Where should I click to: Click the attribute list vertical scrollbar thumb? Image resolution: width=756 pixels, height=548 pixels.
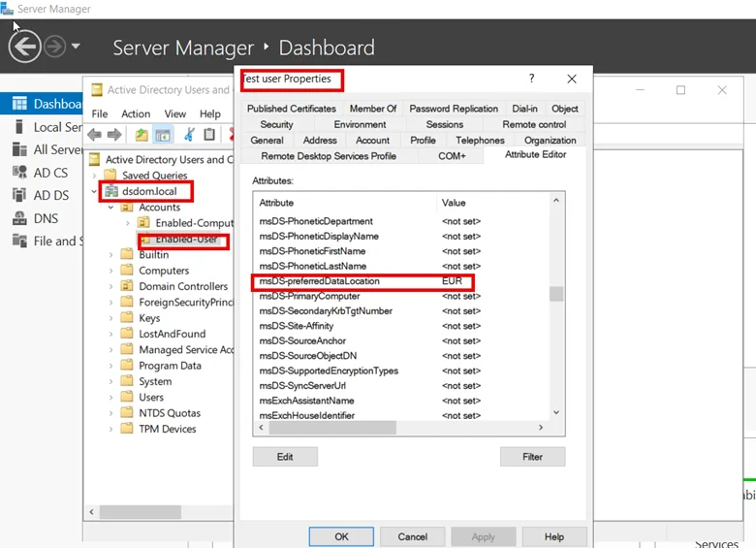pos(555,294)
